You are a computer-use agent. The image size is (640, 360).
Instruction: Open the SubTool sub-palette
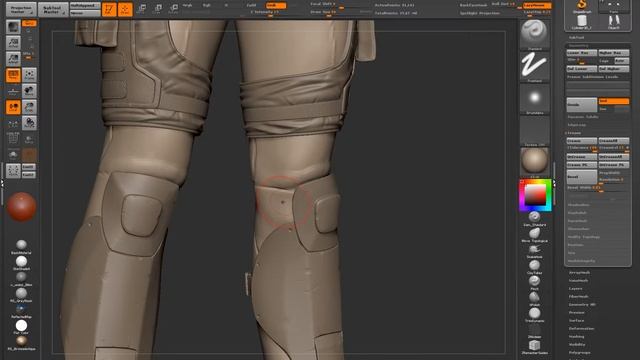(x=576, y=37)
